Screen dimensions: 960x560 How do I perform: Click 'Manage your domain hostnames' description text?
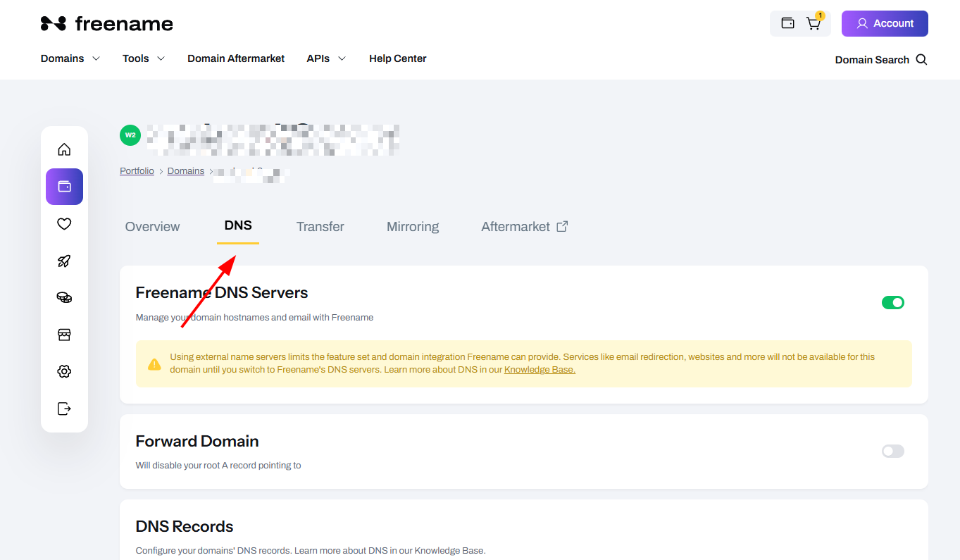[x=254, y=318]
